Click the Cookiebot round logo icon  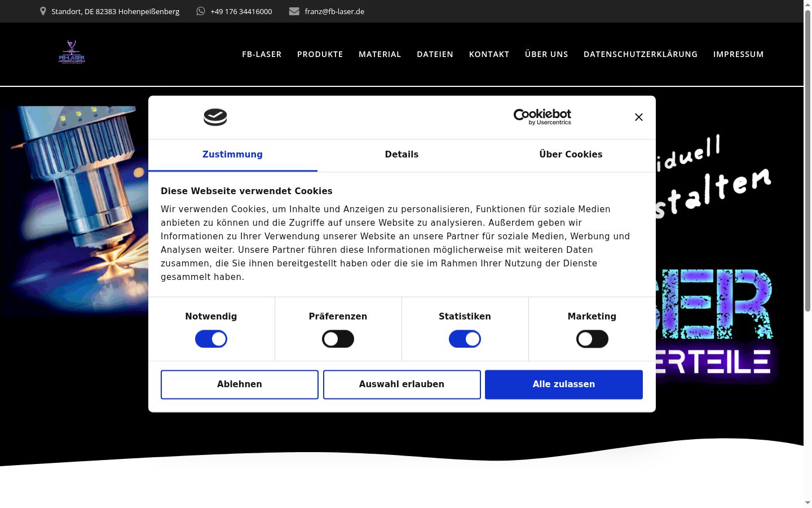[x=215, y=117]
